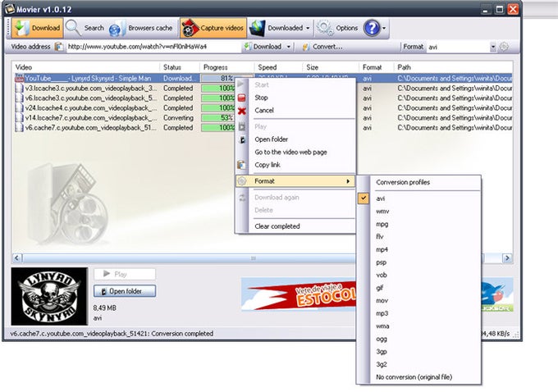Click the Open folder button below Play
Viewport: 558px width, 392px height.
pyautogui.click(x=125, y=291)
